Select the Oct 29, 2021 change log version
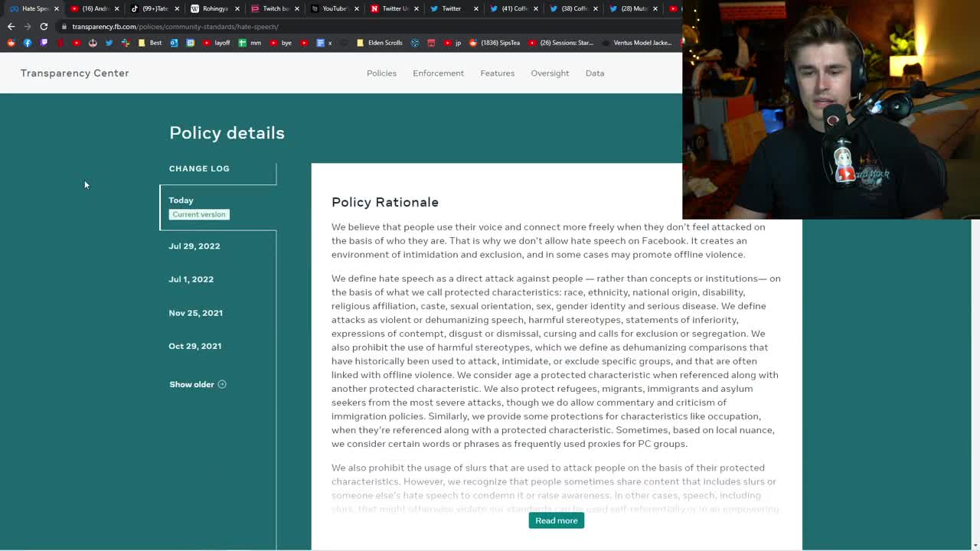980x551 pixels. tap(195, 346)
